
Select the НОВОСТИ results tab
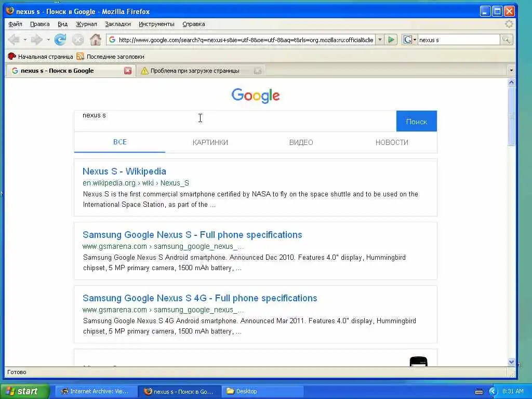392,142
